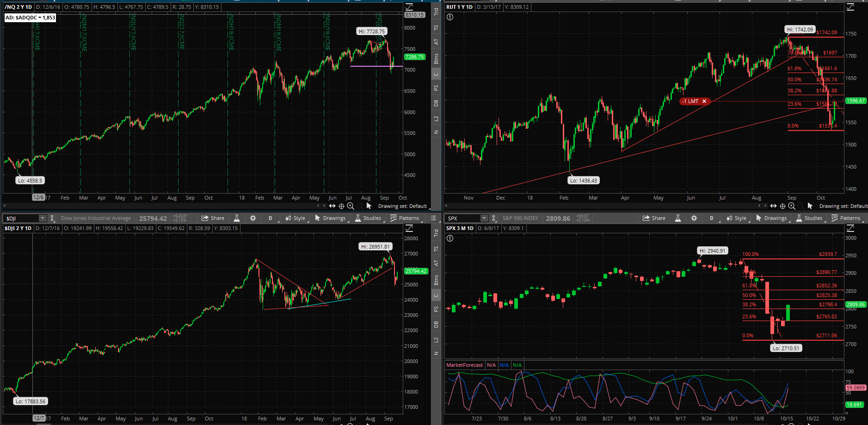Toggle DB side tab beside /NQ chart

pos(436,103)
